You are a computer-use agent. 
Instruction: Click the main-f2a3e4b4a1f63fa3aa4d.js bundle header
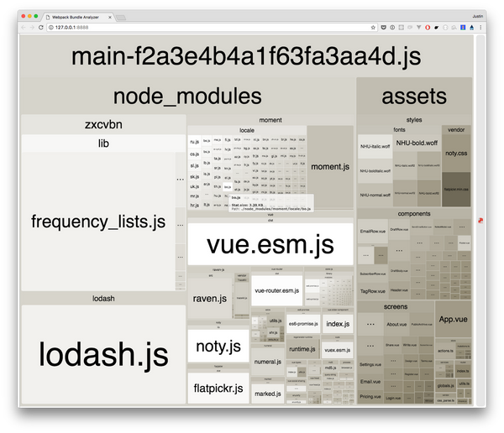(x=246, y=56)
